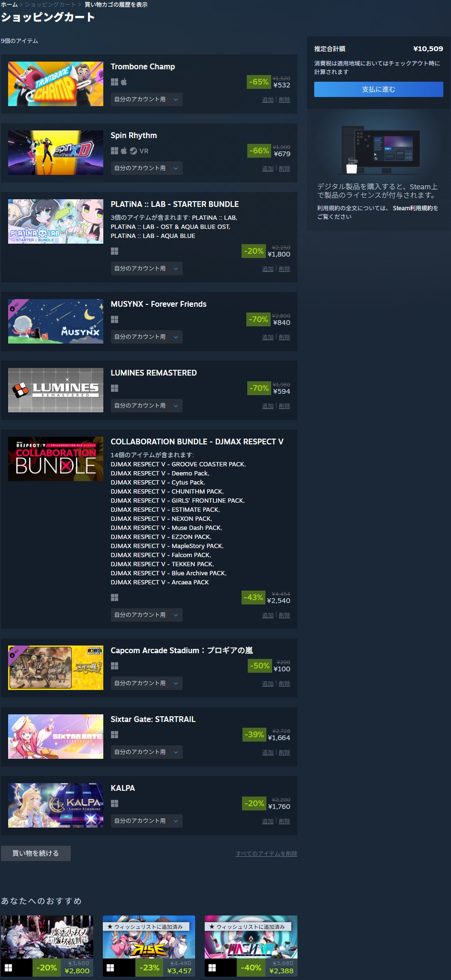The width and height of the screenshot is (451, 980).
Task: Click Windows icon under PLATiNA LAB STARTER BUNDLE
Action: [114, 251]
